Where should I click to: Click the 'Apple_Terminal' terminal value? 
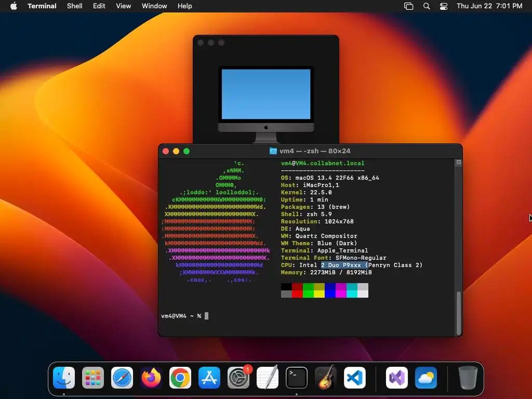[343, 251]
